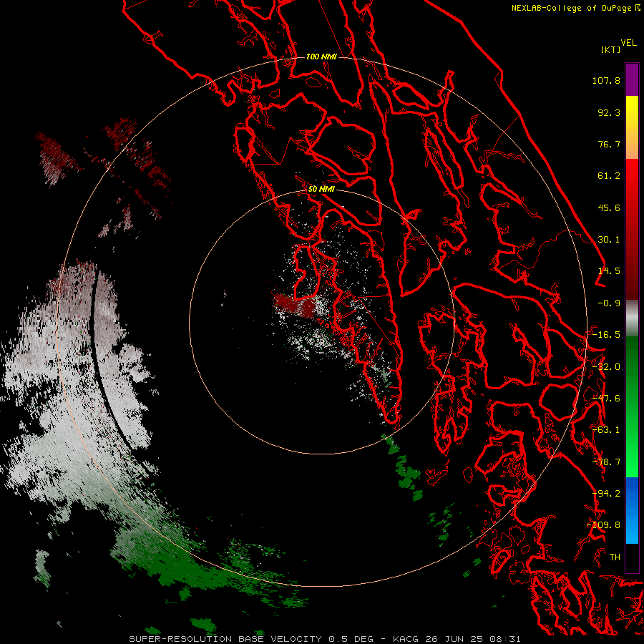Click the -94.2 legend value
This screenshot has height=644, width=644.
606,494
